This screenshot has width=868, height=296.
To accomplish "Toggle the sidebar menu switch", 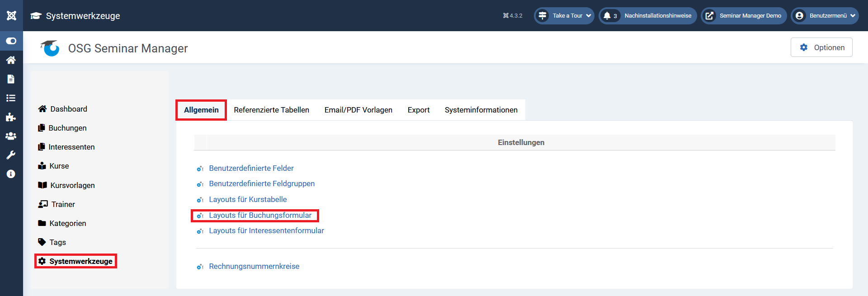I will pyautogui.click(x=11, y=41).
